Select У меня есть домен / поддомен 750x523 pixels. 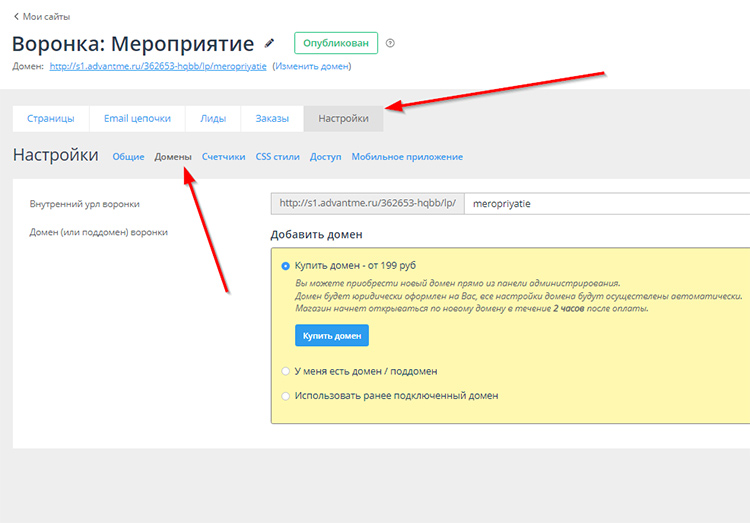(x=286, y=371)
